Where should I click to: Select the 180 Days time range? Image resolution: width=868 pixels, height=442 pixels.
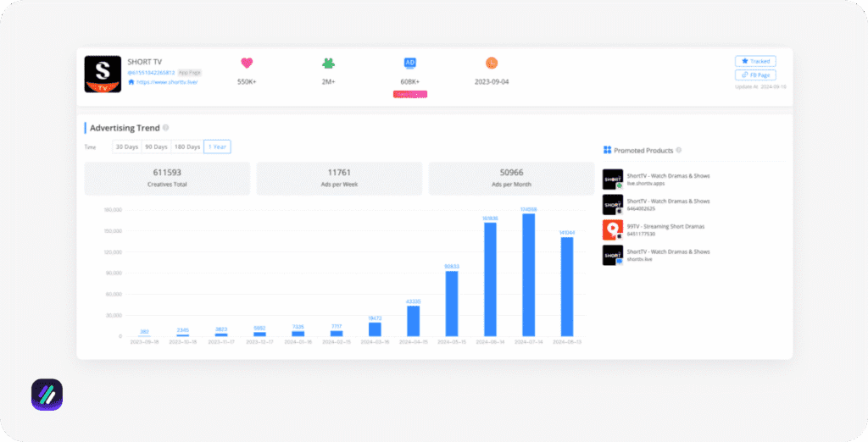[187, 146]
